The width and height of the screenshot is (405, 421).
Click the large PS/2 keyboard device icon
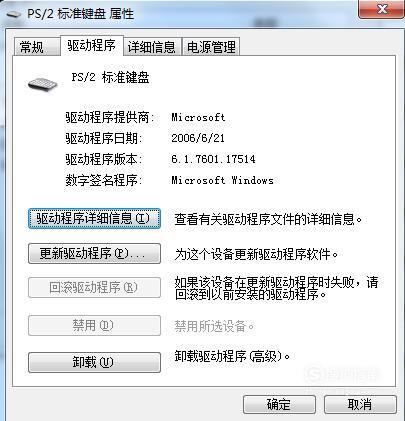click(43, 83)
